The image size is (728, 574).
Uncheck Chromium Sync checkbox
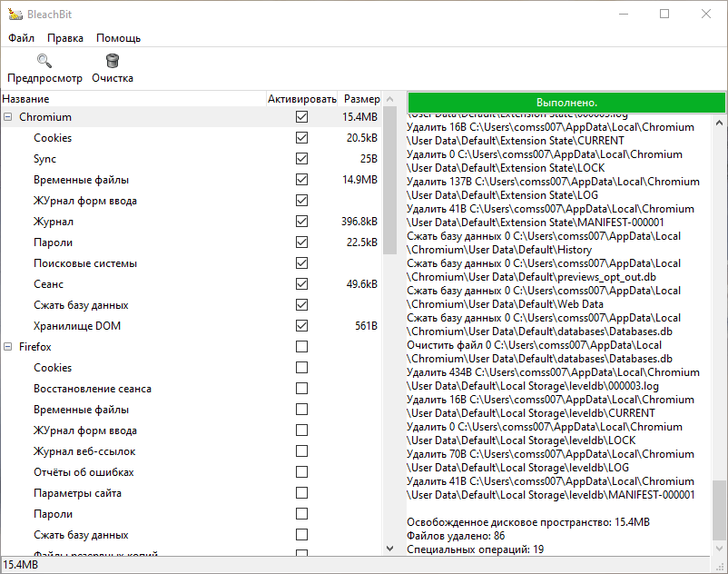(301, 159)
